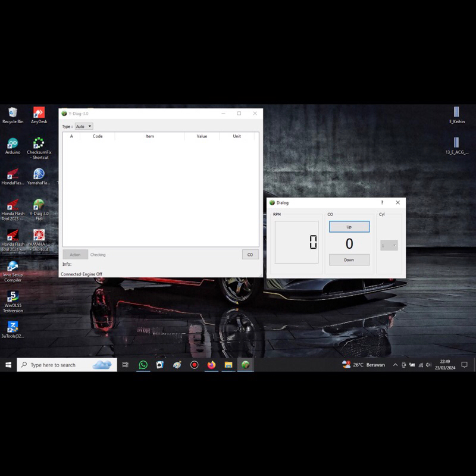Screen dimensions: 476x476
Task: Show hidden system tray icons
Action: point(395,365)
